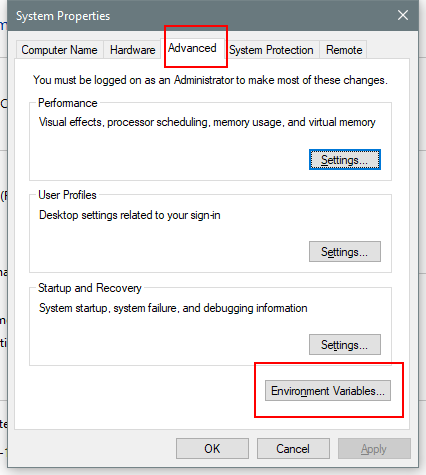Screen dimensions: 426x475
Task: Click the greyed-out Apply button
Action: point(374,449)
